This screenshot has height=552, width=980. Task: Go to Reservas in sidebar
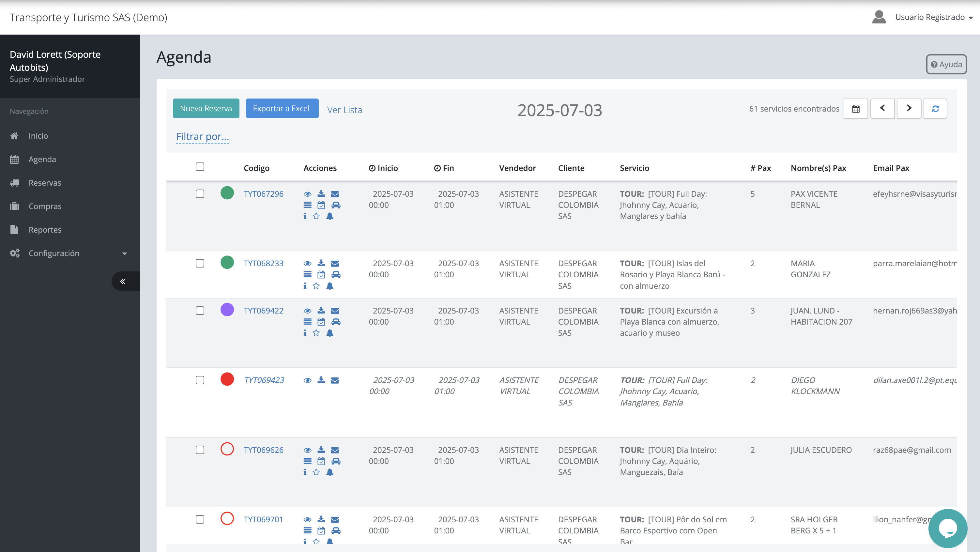tap(44, 183)
